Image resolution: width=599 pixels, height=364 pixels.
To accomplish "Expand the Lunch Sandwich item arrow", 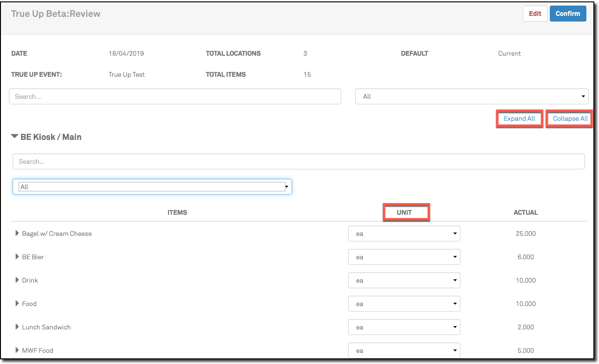I will point(17,327).
